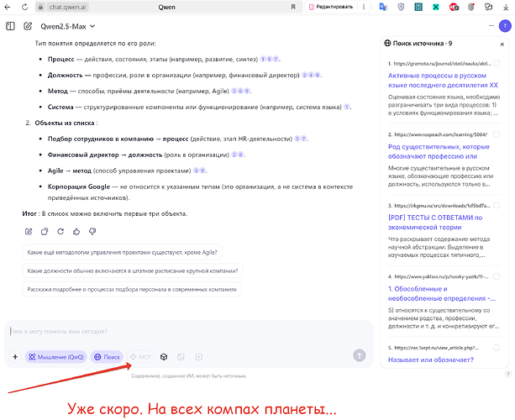Click the source URL https://www.ruspeach.com/learning
Image resolution: width=515 pixels, height=420 pixels.
coord(441,134)
